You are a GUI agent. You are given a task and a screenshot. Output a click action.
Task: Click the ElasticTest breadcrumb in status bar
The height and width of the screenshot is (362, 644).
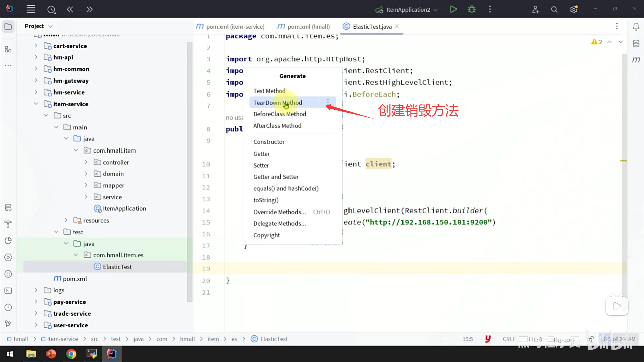pos(274,339)
